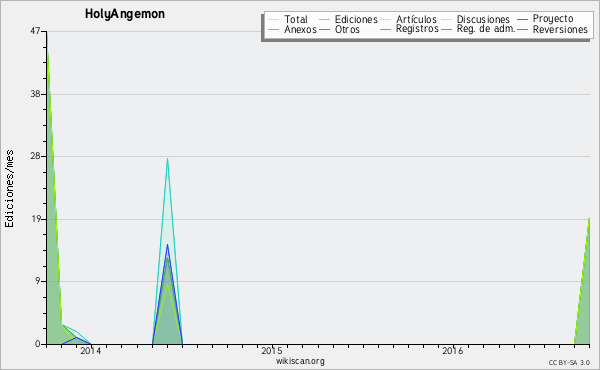The height and width of the screenshot is (370, 600).
Task: Select the Discusiones legend entry
Action: pos(483,19)
